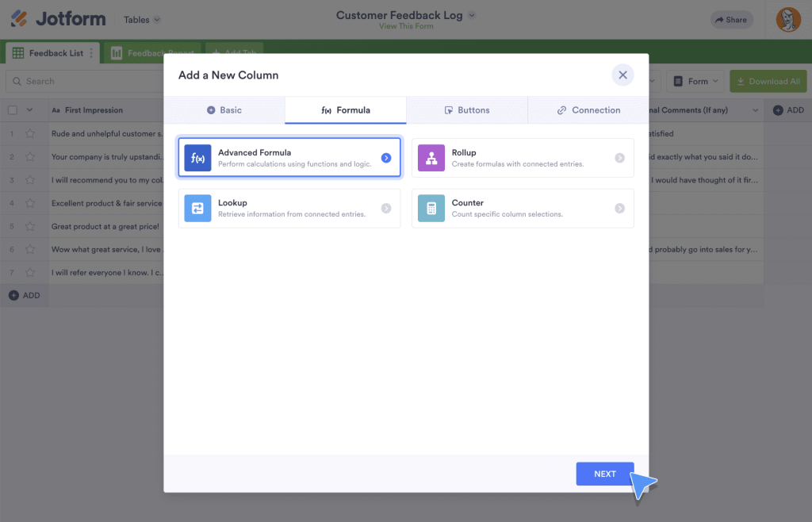Toggle the star on row 1
The image size is (812, 522).
point(30,134)
